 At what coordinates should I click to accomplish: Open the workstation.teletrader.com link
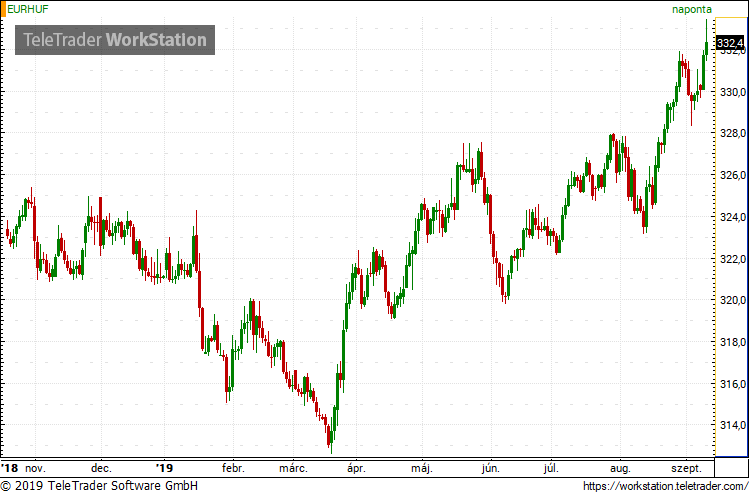coord(665,486)
